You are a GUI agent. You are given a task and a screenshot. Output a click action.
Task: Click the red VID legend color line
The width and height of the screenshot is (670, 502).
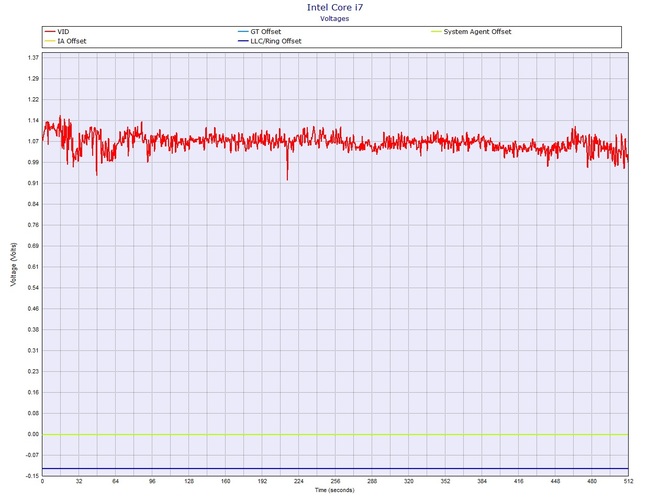50,32
